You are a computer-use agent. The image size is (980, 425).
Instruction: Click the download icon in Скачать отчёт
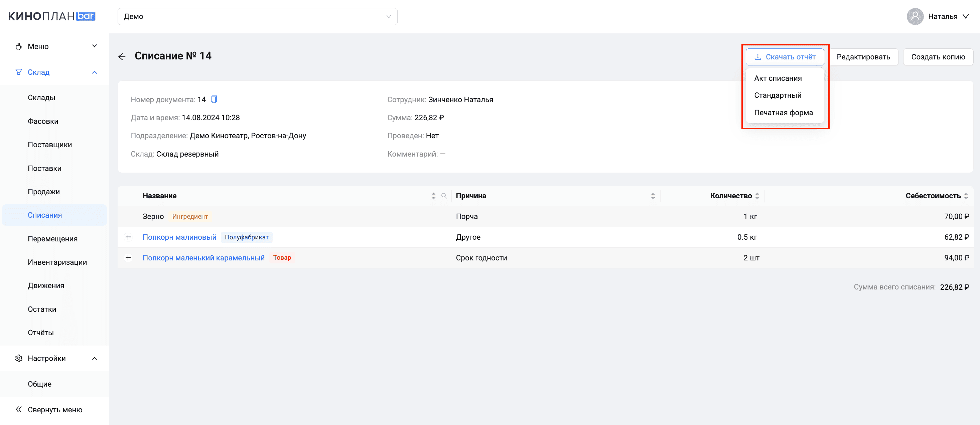pyautogui.click(x=757, y=57)
